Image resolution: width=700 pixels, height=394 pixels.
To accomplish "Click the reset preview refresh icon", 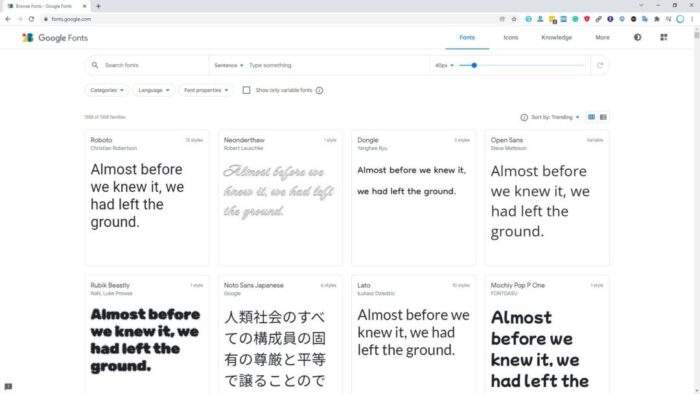I will tap(600, 65).
